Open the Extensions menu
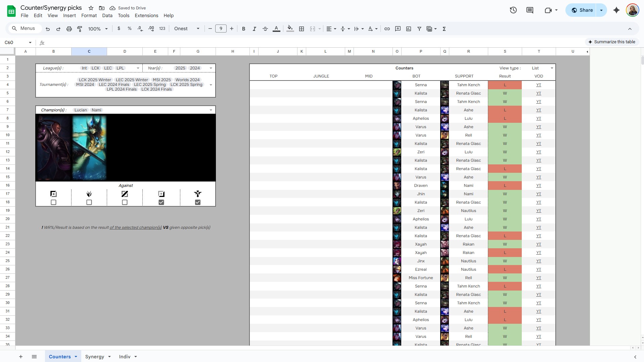The image size is (644, 362). [146, 15]
